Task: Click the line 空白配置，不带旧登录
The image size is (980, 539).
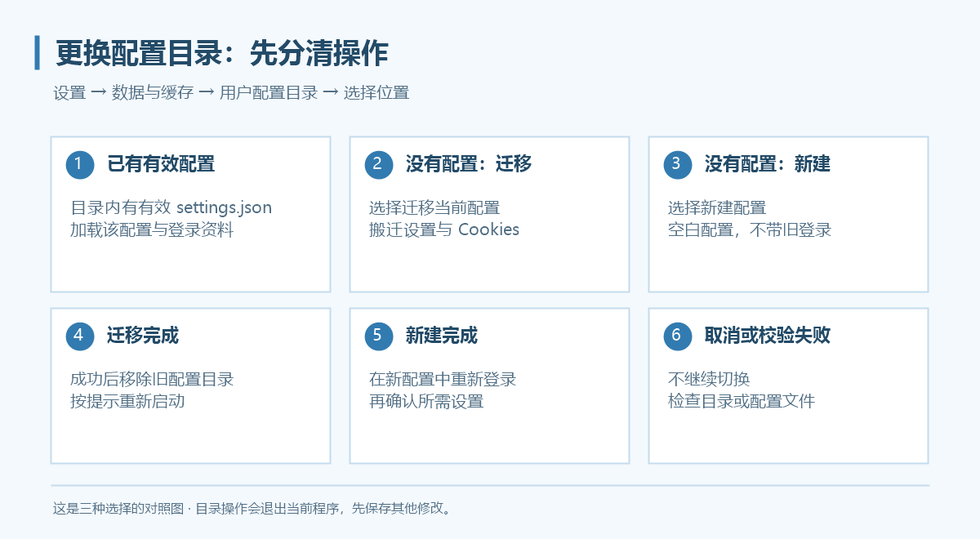Action: tap(750, 229)
